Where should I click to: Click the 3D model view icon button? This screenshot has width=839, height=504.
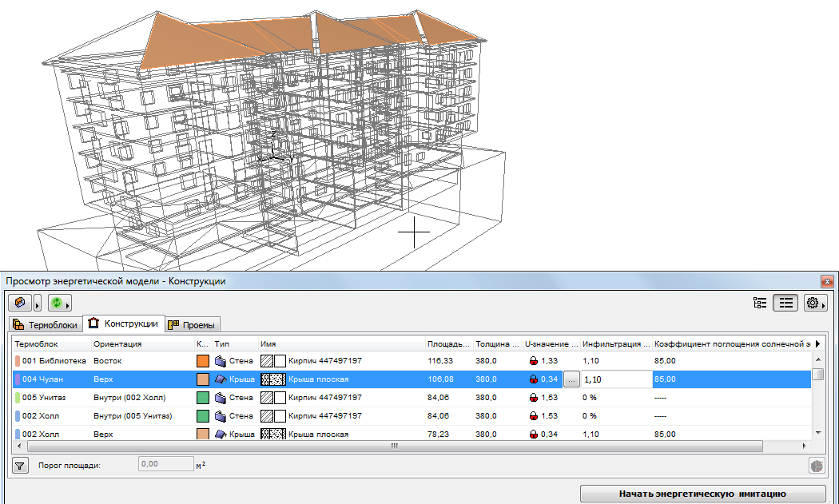pos(19,303)
